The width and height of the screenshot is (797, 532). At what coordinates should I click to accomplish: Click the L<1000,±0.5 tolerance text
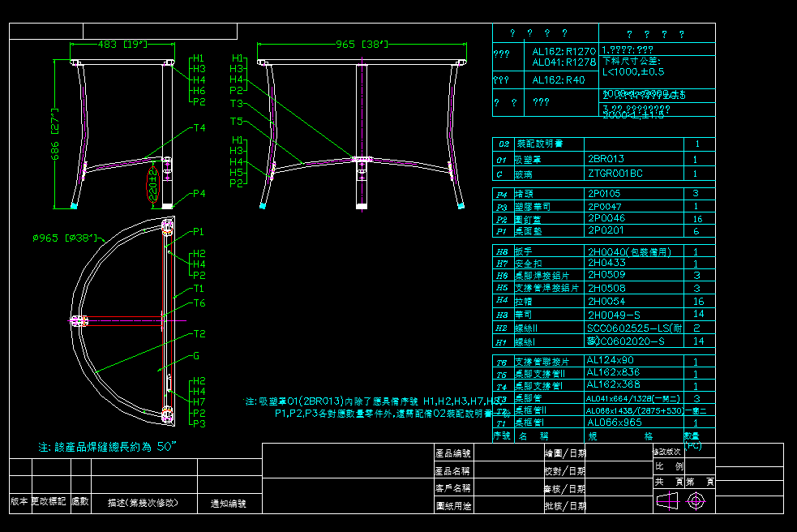(x=633, y=71)
